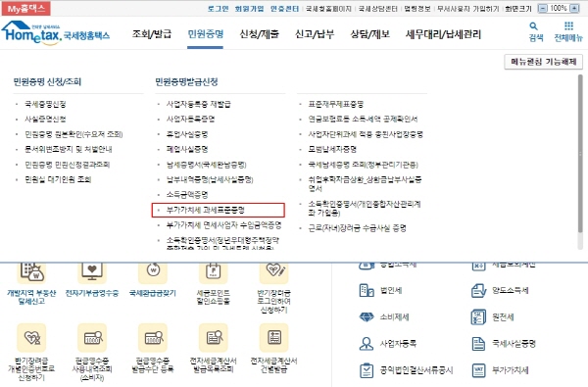Open 국세납세증명 조회(정부관리기관용)

363,165
